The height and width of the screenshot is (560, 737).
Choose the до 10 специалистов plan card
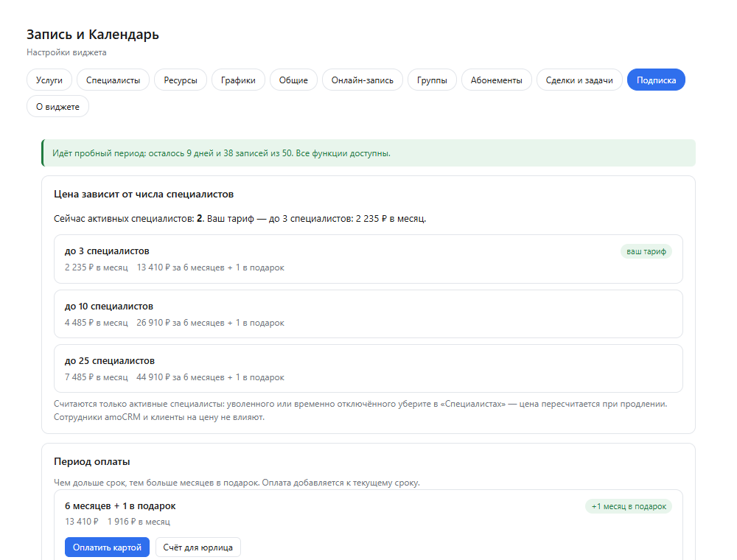pyautogui.click(x=368, y=314)
